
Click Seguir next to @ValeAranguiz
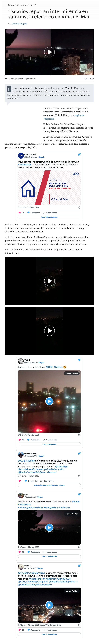coord(41,362)
